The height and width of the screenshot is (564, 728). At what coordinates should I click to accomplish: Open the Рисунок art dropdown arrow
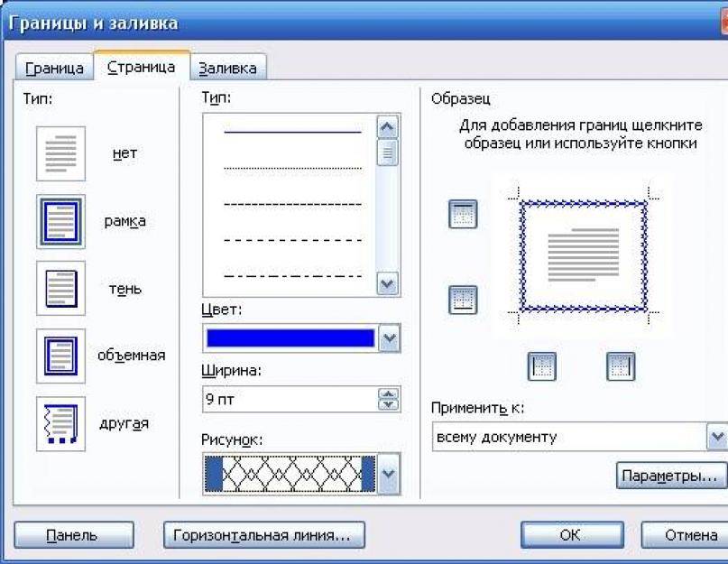pyautogui.click(x=389, y=474)
